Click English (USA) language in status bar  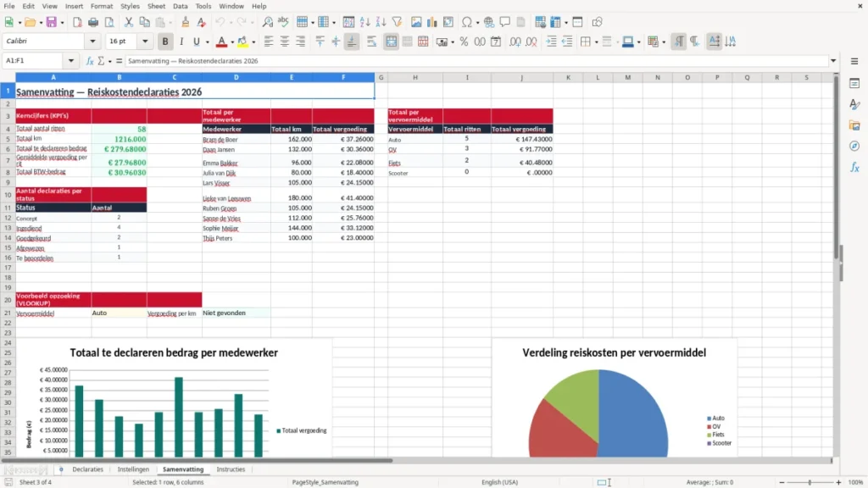(x=499, y=482)
